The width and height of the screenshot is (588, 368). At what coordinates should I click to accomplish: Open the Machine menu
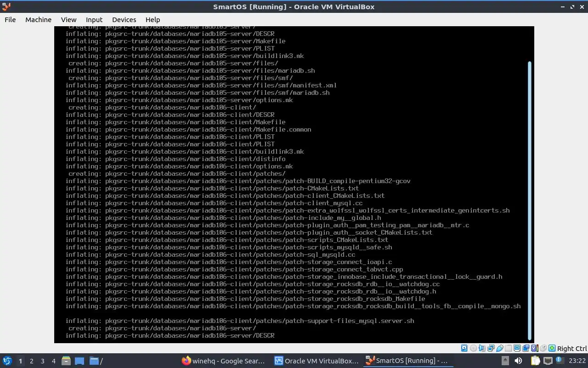[38, 19]
